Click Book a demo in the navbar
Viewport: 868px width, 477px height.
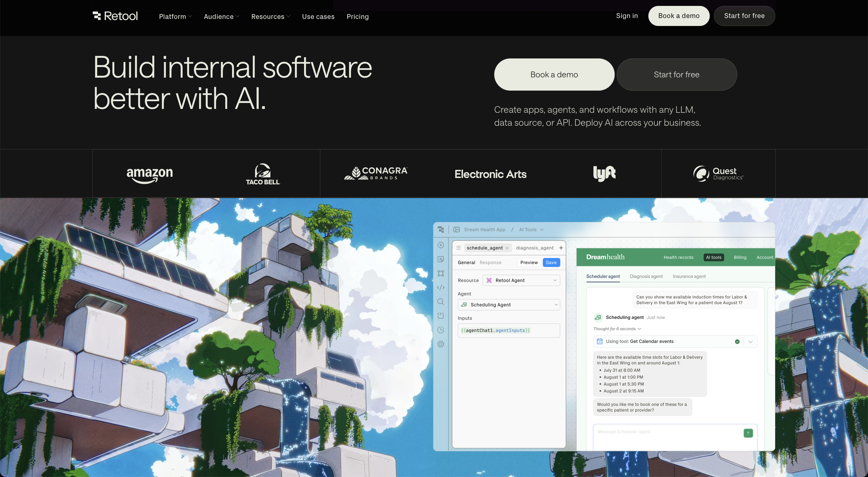pos(679,16)
